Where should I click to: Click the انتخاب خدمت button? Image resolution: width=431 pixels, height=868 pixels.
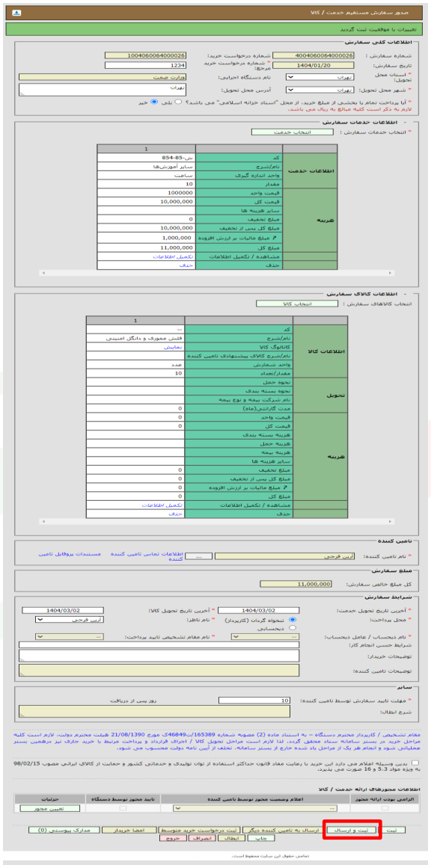(293, 132)
